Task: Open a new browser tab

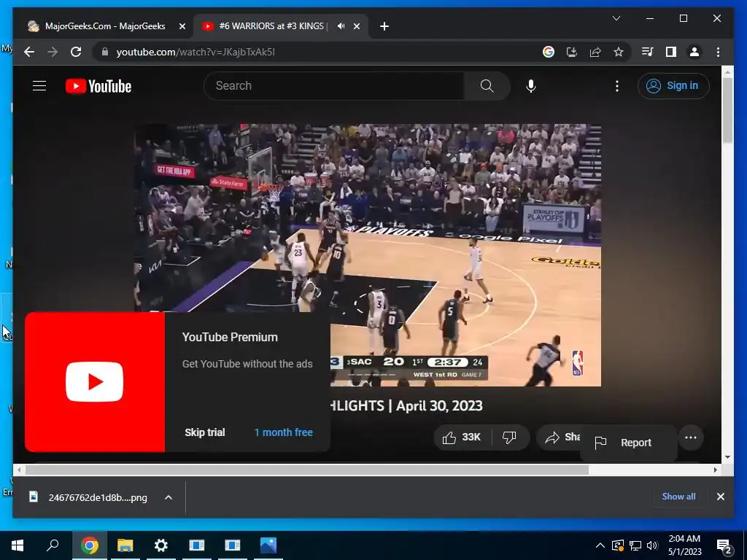Action: coord(384,26)
